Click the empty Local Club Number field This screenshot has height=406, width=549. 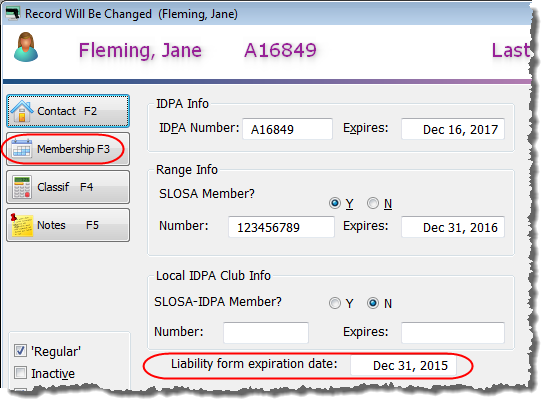(266, 333)
